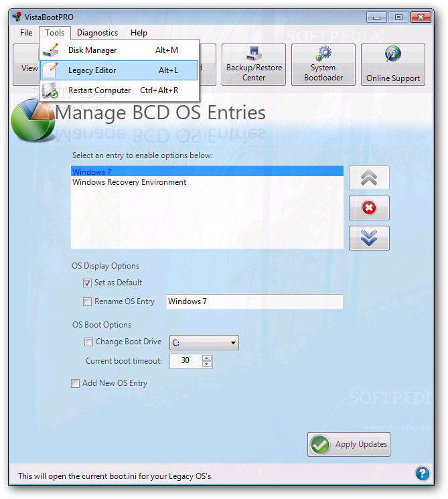The image size is (448, 499).
Task: Open the File menu
Action: tap(26, 33)
